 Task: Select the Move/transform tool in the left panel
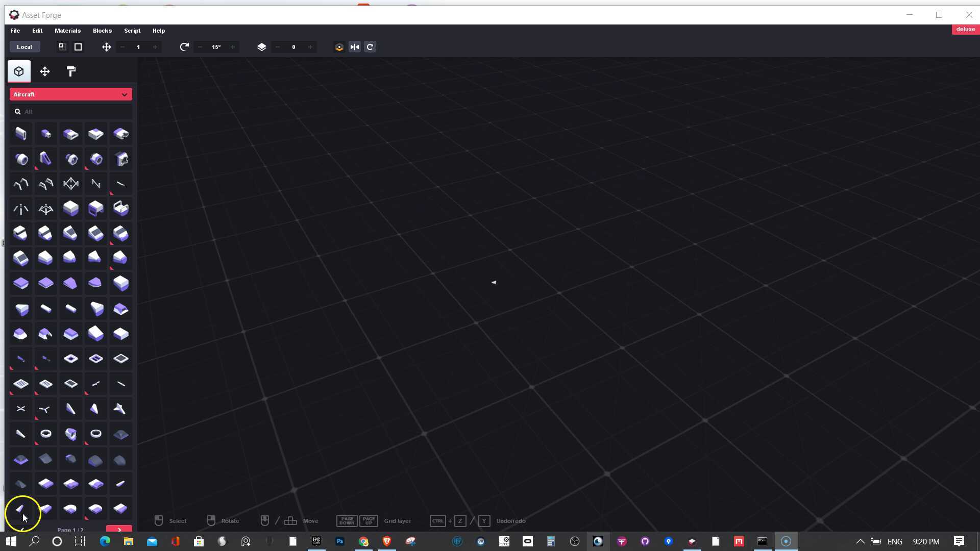click(x=45, y=71)
